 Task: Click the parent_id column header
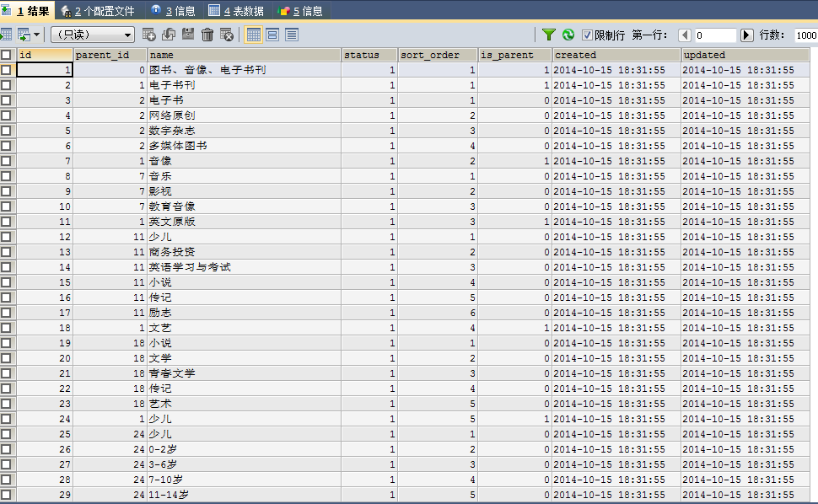pyautogui.click(x=110, y=55)
